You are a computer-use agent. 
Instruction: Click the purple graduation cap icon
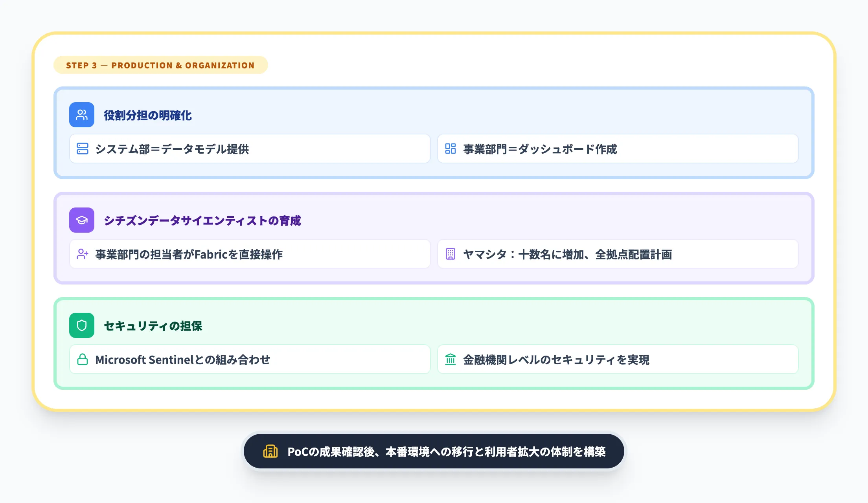tap(82, 220)
